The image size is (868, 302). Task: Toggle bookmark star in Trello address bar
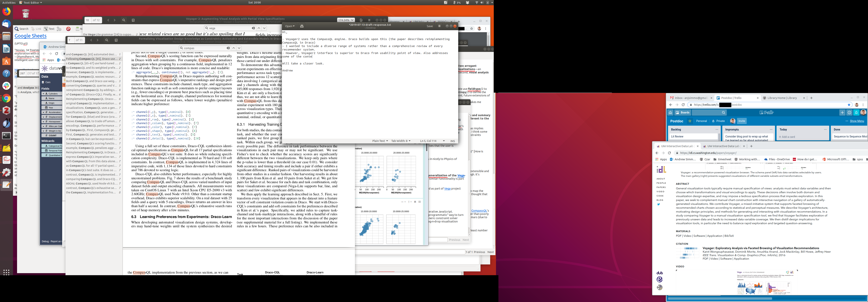click(849, 105)
